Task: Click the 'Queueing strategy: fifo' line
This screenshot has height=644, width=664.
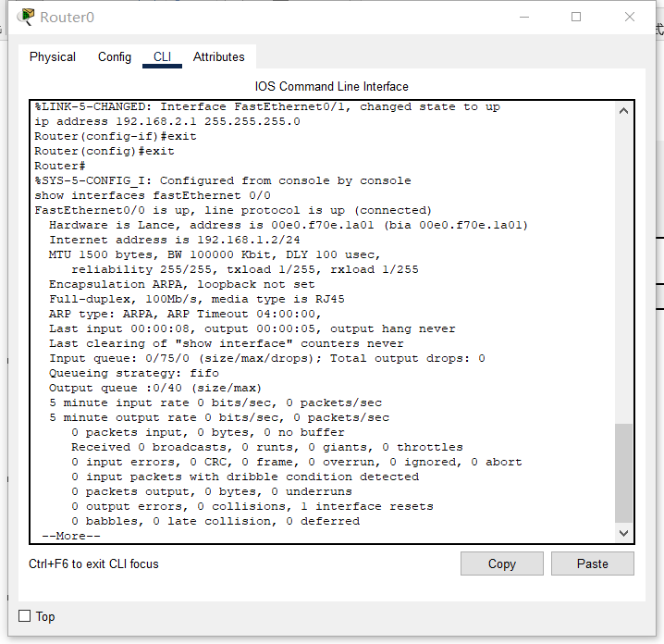Action: point(134,373)
